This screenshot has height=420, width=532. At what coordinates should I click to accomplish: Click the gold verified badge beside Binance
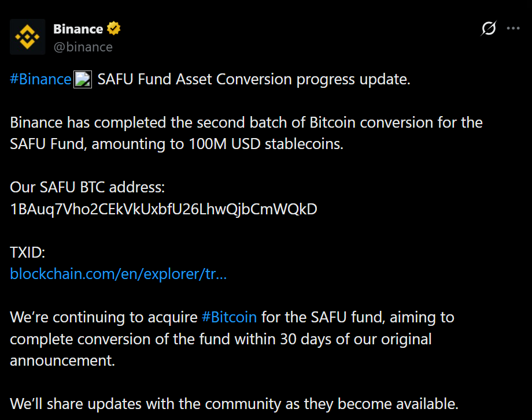113,28
